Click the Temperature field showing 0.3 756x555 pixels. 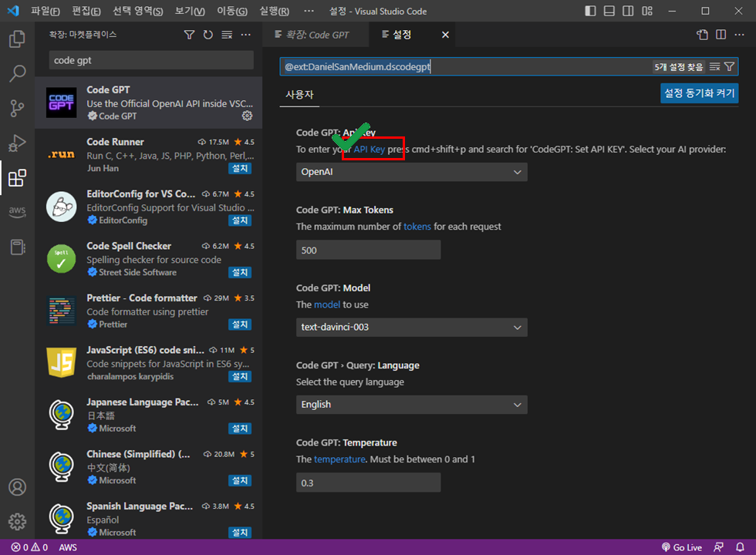[x=369, y=483]
